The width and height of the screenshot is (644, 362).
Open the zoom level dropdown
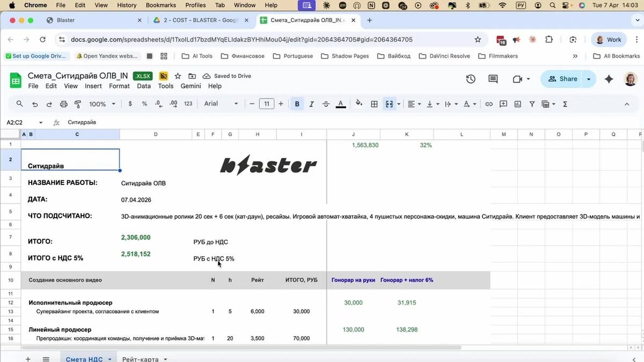(102, 104)
